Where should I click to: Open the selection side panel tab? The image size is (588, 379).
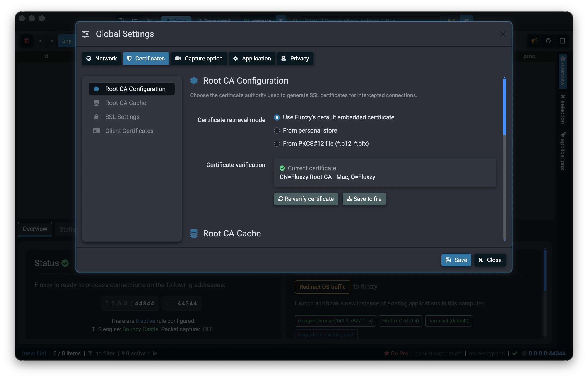563,109
